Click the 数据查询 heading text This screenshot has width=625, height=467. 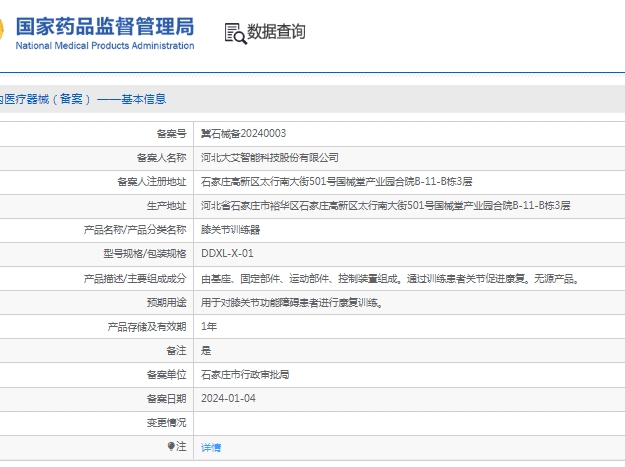click(276, 31)
